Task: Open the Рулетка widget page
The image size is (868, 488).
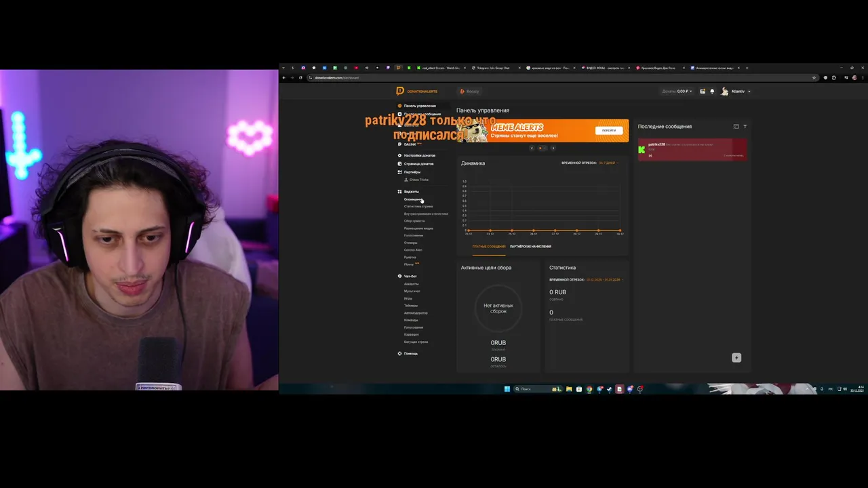Action: click(x=410, y=258)
